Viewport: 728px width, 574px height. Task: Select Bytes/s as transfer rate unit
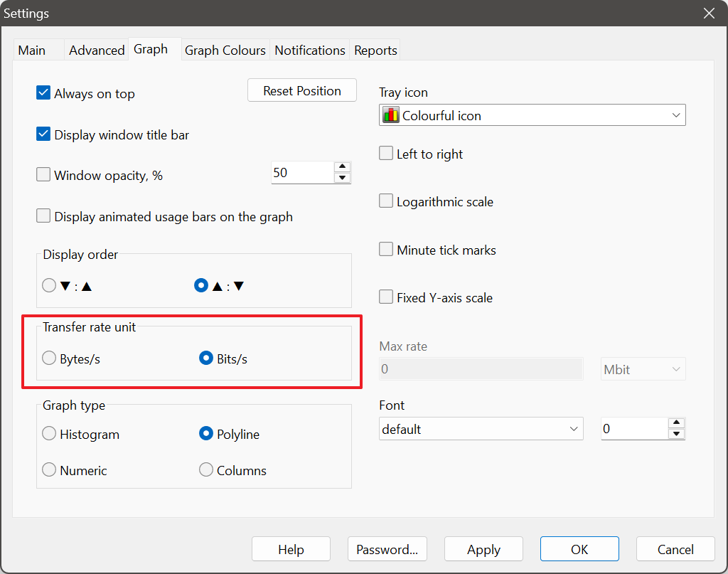(49, 358)
